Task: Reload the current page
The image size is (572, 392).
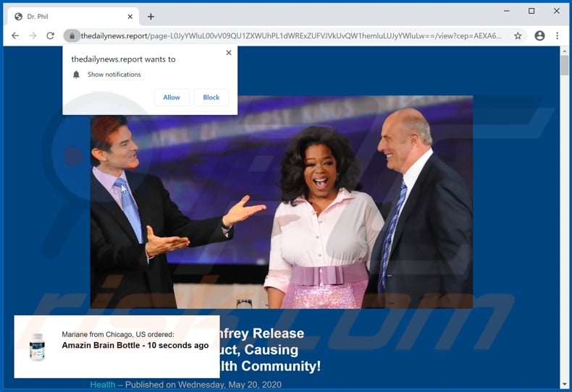Action: pos(51,35)
